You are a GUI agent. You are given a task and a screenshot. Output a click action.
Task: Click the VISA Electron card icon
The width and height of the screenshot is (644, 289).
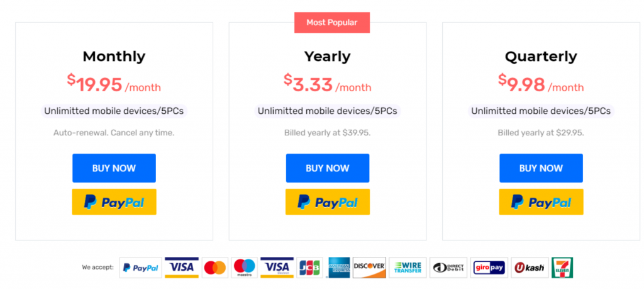click(277, 268)
